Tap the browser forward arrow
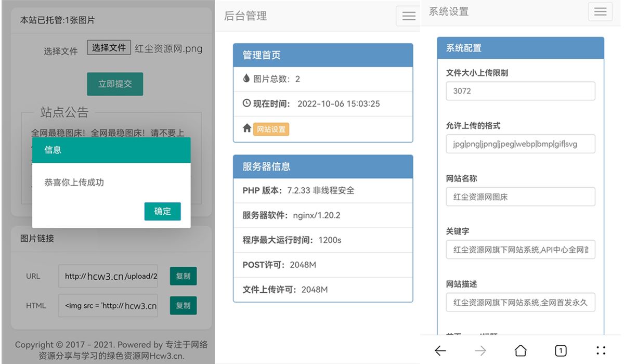This screenshot has width=624, height=364. [x=480, y=351]
